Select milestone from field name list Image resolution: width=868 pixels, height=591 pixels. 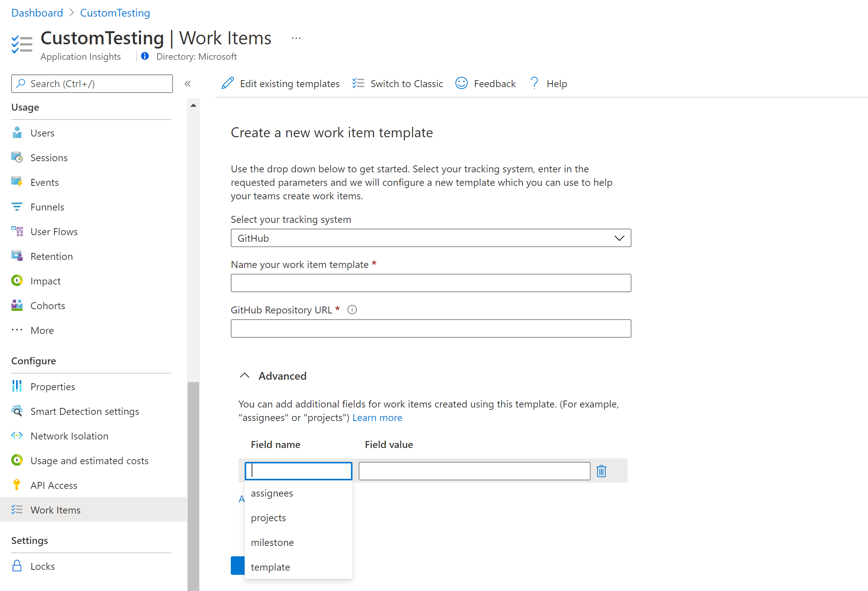pos(272,542)
